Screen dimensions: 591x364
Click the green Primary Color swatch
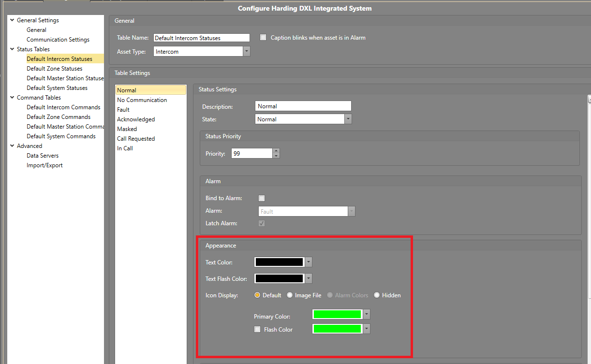coord(337,315)
